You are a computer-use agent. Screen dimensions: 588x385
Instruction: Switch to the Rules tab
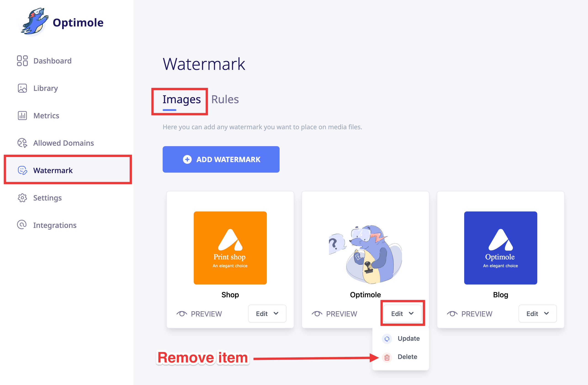pyautogui.click(x=225, y=100)
